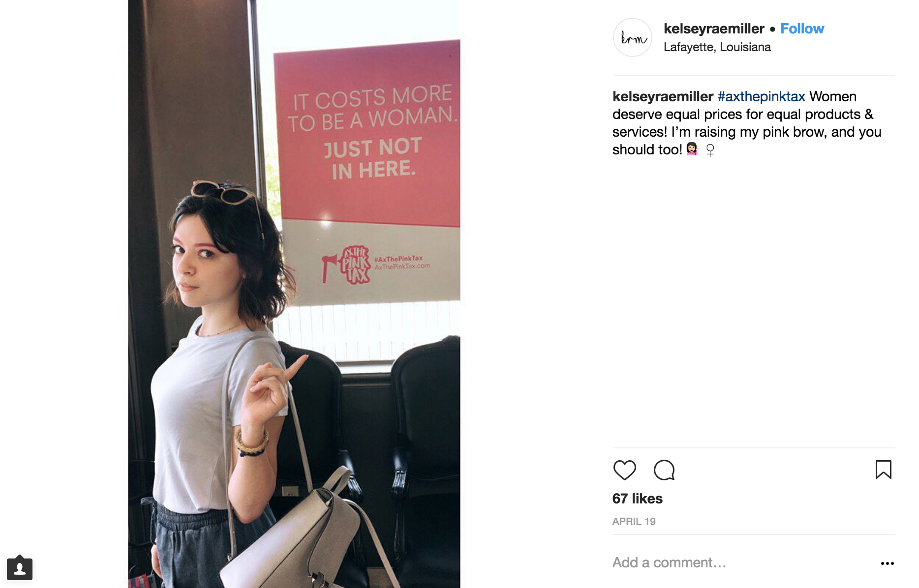
Task: Open comments via the speech bubble icon
Action: [x=664, y=470]
